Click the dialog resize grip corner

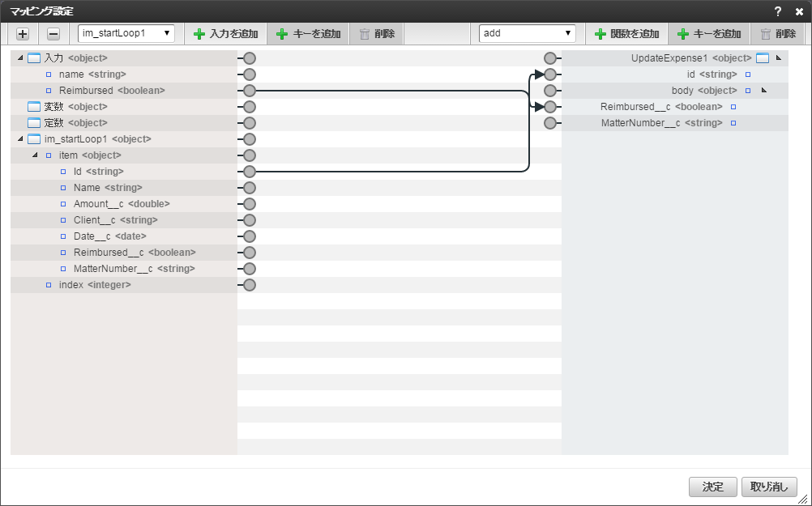pos(802,498)
